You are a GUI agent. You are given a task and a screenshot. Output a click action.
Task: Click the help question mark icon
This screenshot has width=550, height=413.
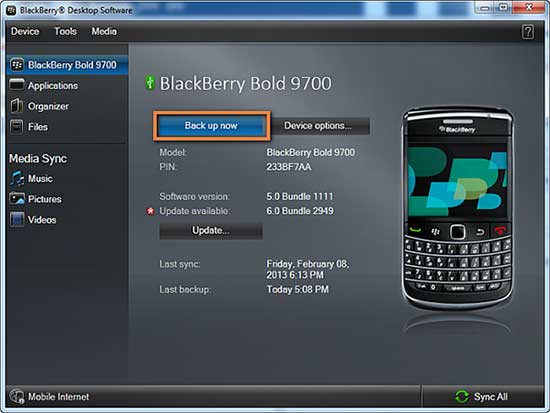coord(528,32)
